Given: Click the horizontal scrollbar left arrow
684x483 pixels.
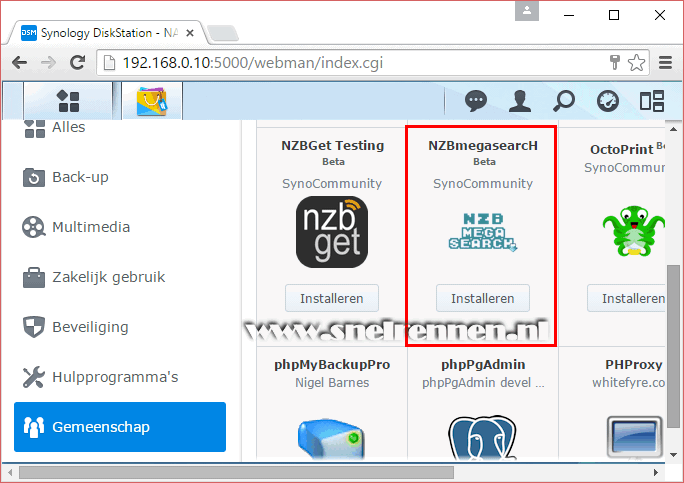Looking at the screenshot, I should tap(10, 472).
